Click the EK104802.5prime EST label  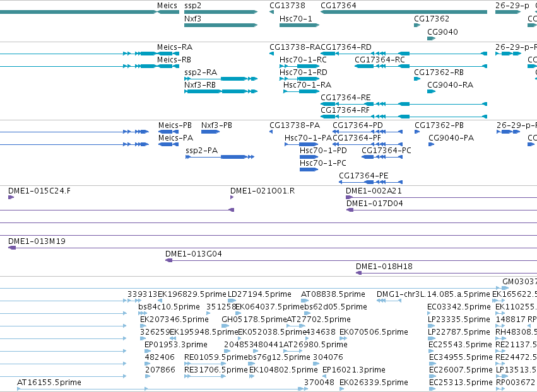pyautogui.click(x=283, y=370)
